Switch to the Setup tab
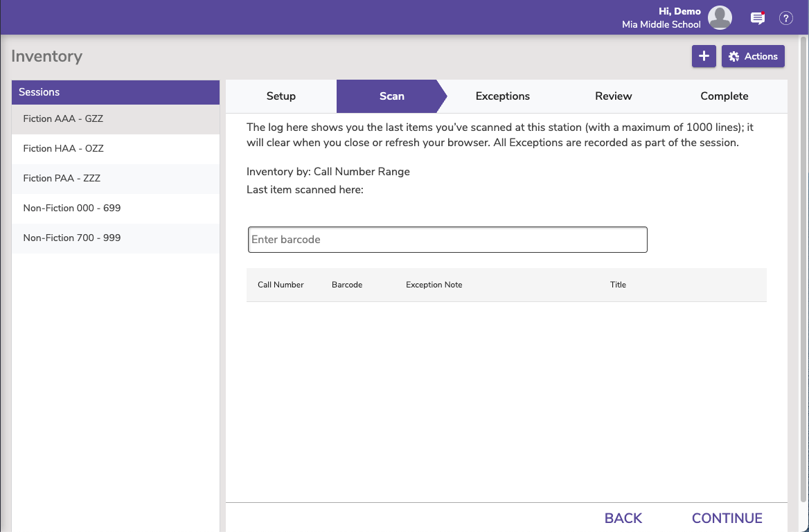The height and width of the screenshot is (532, 809). (281, 96)
